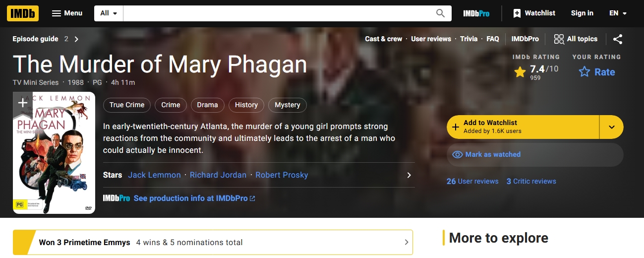Open Robert Prosky's page
The height and width of the screenshot is (258, 644).
[282, 175]
